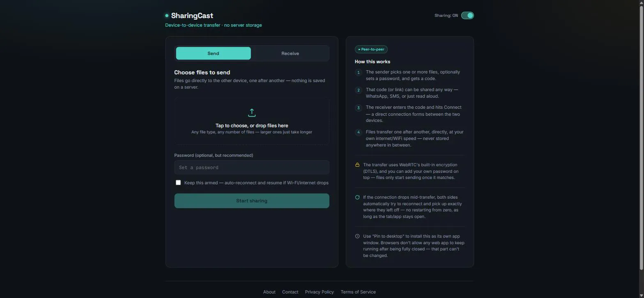Click step number 4 circle in How this works
Screen dimensions: 644x298
359,132
